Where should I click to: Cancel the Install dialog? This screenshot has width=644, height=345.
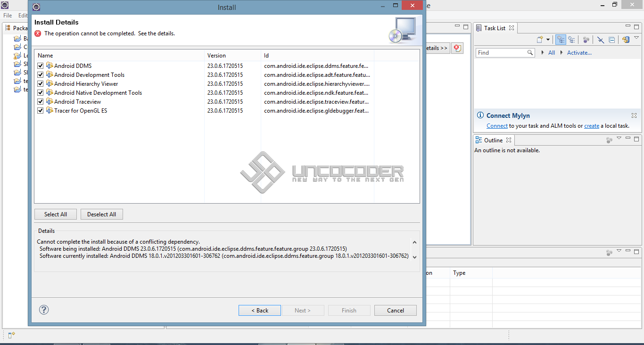[x=396, y=310]
